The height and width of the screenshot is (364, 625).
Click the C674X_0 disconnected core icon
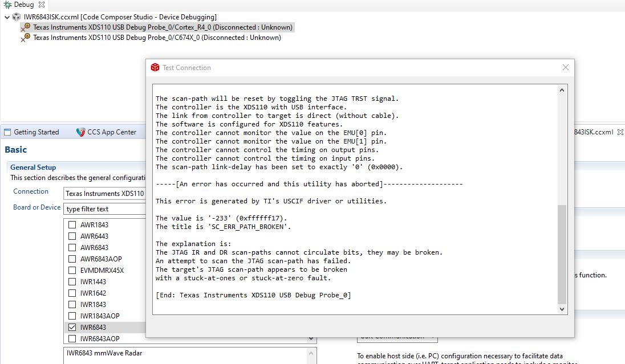tap(26, 38)
